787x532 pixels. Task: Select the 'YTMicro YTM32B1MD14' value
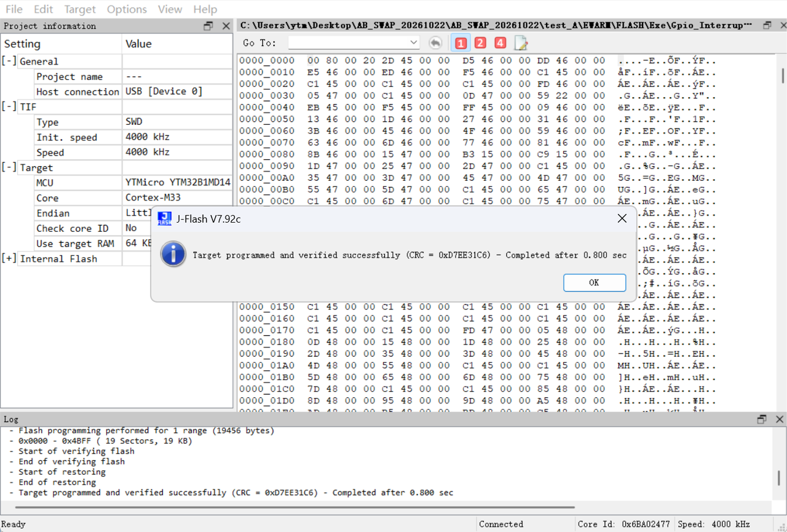click(178, 183)
